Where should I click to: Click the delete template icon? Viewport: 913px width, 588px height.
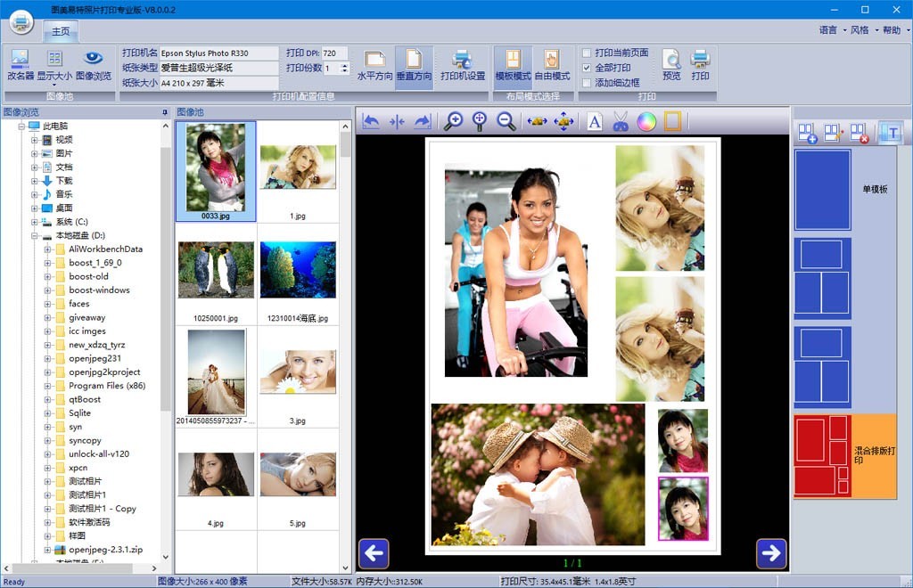click(x=860, y=134)
